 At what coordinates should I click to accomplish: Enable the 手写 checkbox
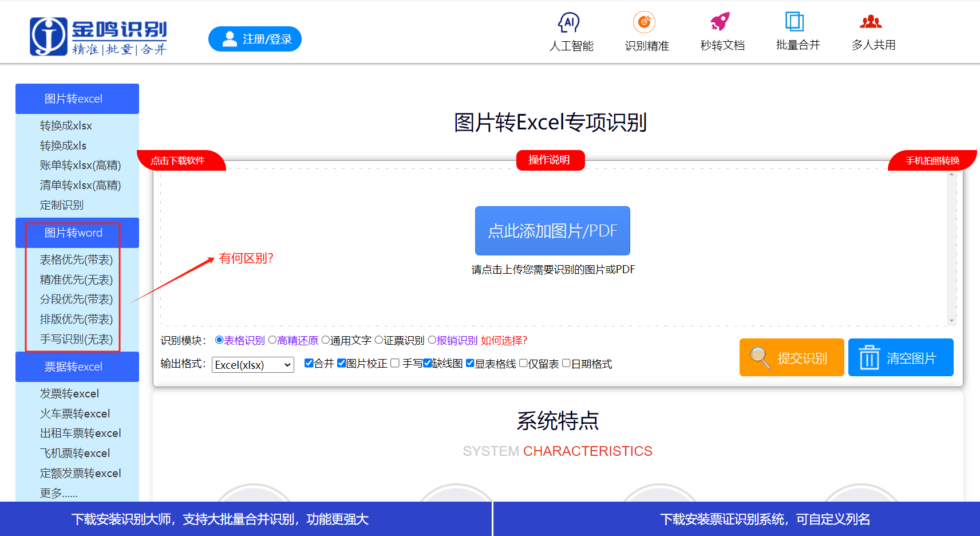(394, 363)
